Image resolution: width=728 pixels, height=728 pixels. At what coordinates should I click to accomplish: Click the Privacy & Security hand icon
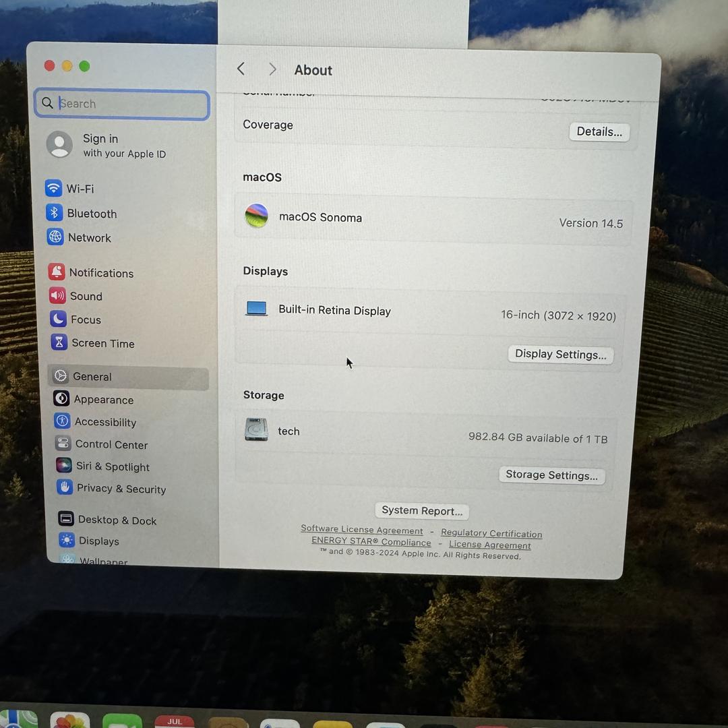point(65,487)
